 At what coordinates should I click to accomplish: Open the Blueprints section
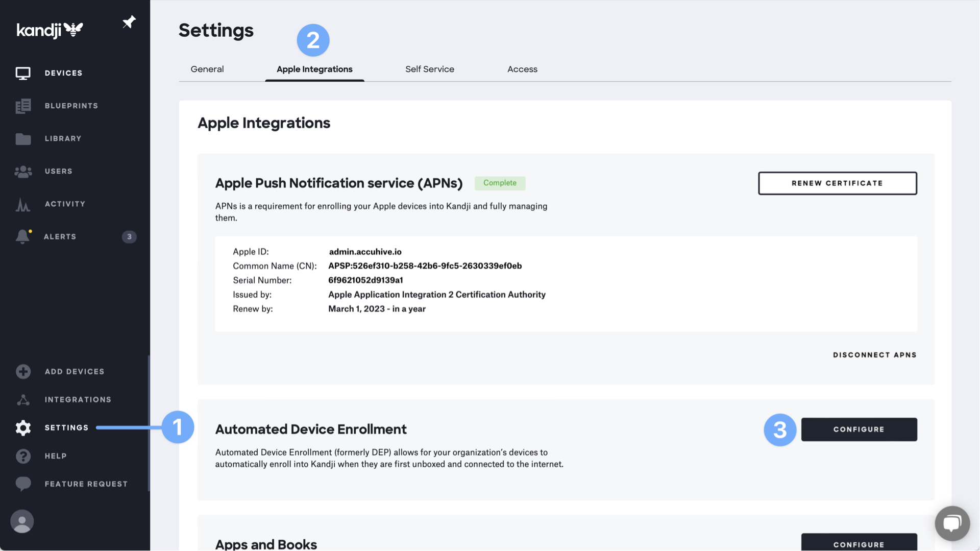[71, 106]
